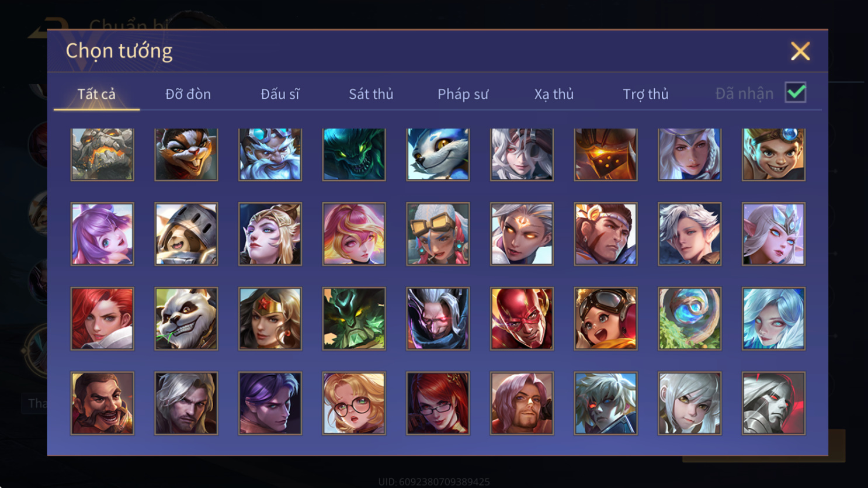Show the Xạ thủ heroes tab
The width and height of the screenshot is (868, 488).
tap(554, 94)
